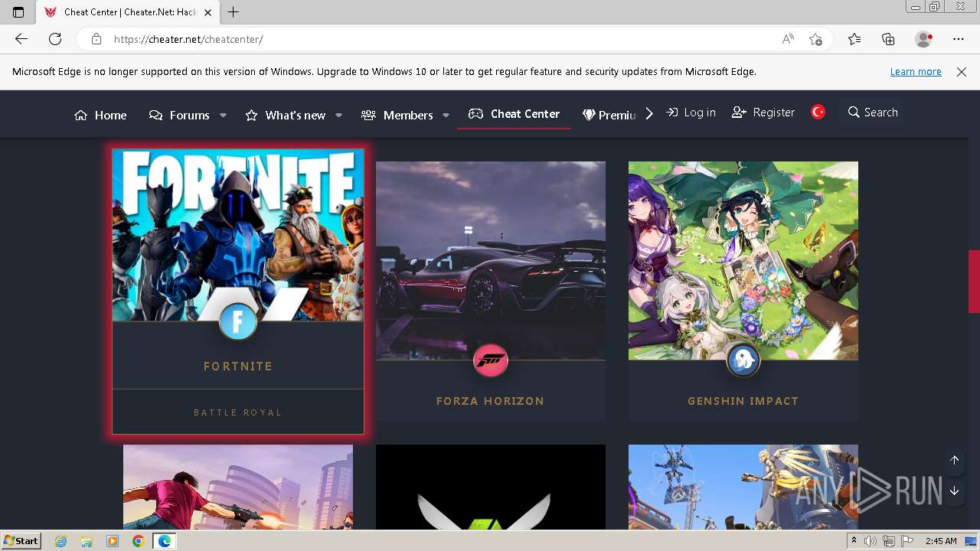Image resolution: width=980 pixels, height=551 pixels.
Task: Open the volume control in system tray
Action: [872, 541]
